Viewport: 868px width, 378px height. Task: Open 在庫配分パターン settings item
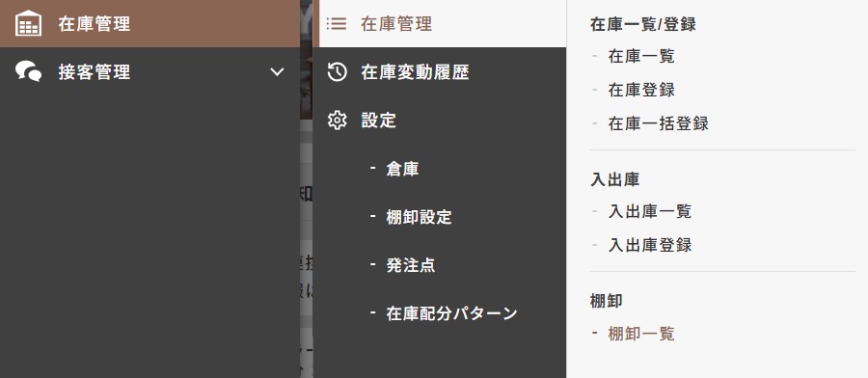tap(451, 313)
